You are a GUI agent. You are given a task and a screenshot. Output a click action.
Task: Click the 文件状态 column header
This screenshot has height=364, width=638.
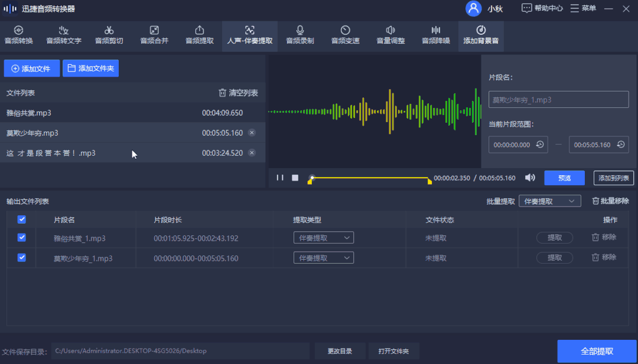click(440, 220)
